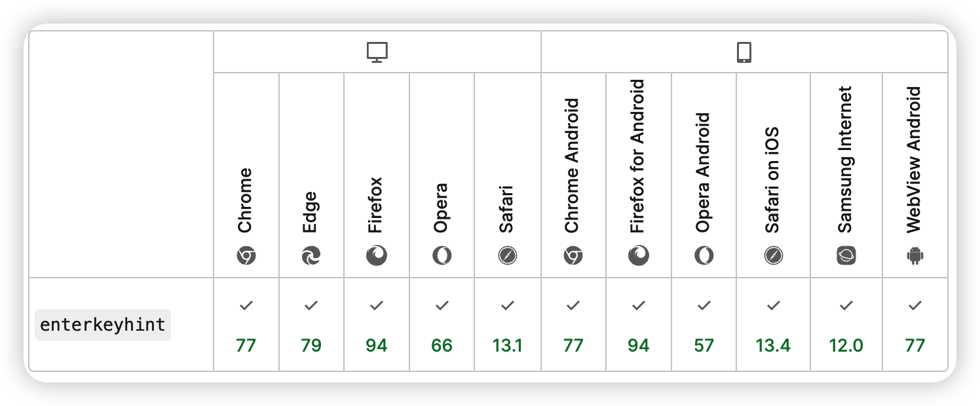Expand desktop Chrome version 77 support cell
Viewport: 980px width, 406px height.
(x=246, y=325)
